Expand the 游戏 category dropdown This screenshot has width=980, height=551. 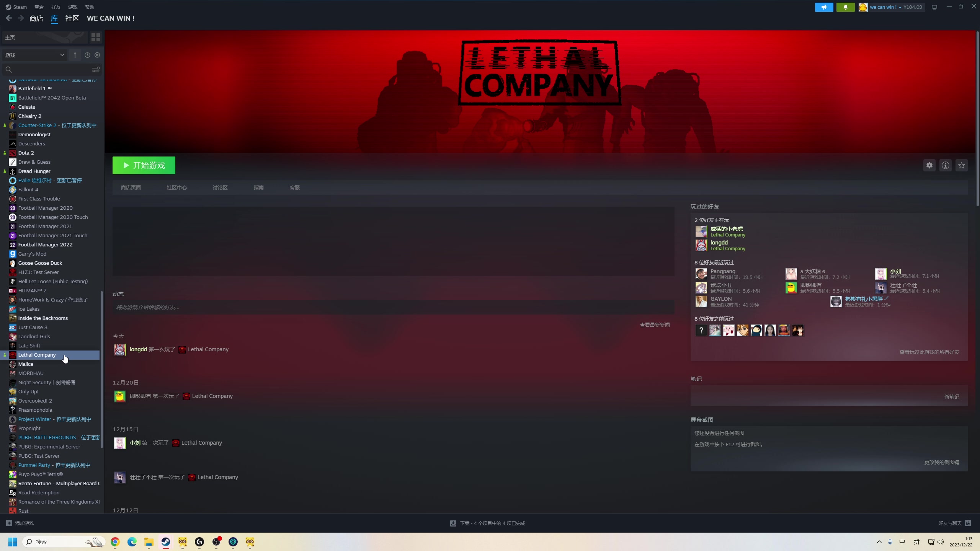[34, 55]
